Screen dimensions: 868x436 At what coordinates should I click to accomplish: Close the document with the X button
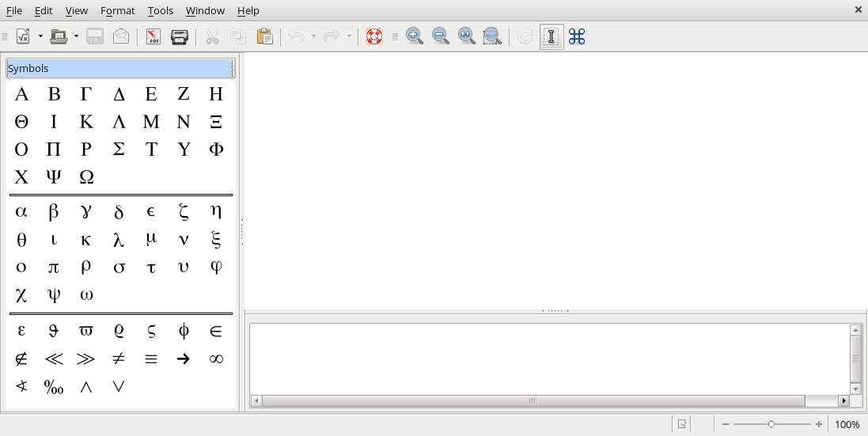coord(858,9)
